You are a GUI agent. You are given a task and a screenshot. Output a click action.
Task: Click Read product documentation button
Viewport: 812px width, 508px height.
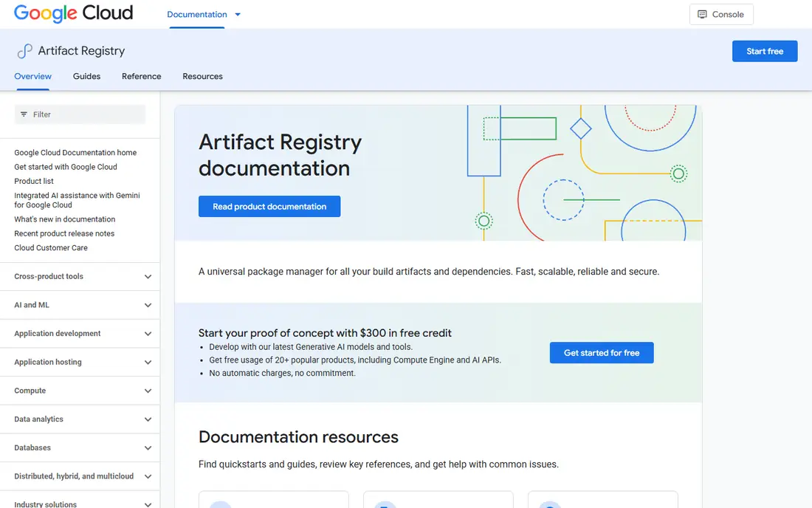pos(269,207)
